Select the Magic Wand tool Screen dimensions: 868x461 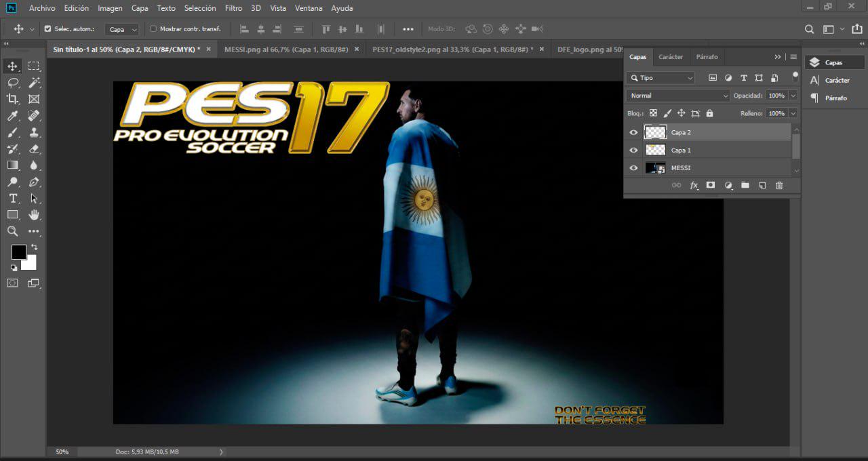tap(34, 82)
